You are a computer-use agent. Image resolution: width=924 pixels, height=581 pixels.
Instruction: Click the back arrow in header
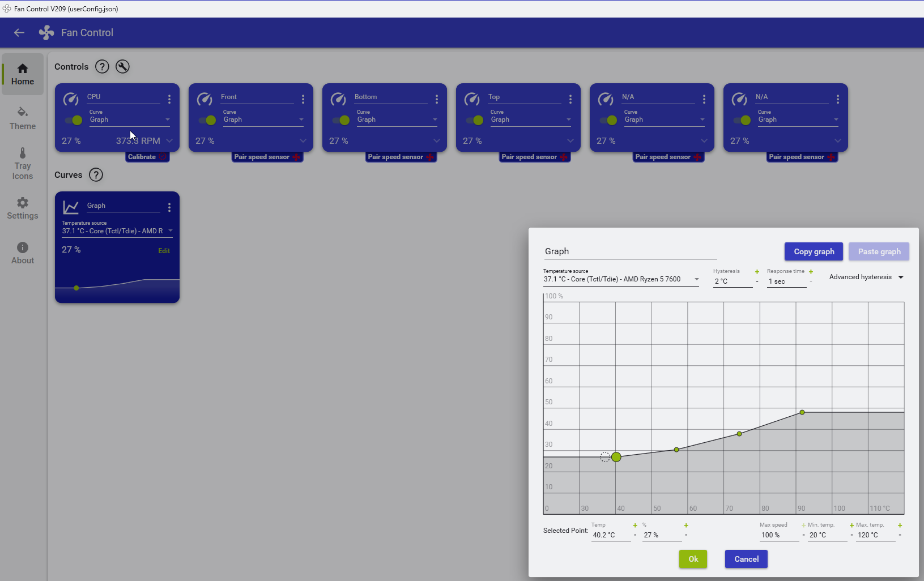click(19, 33)
